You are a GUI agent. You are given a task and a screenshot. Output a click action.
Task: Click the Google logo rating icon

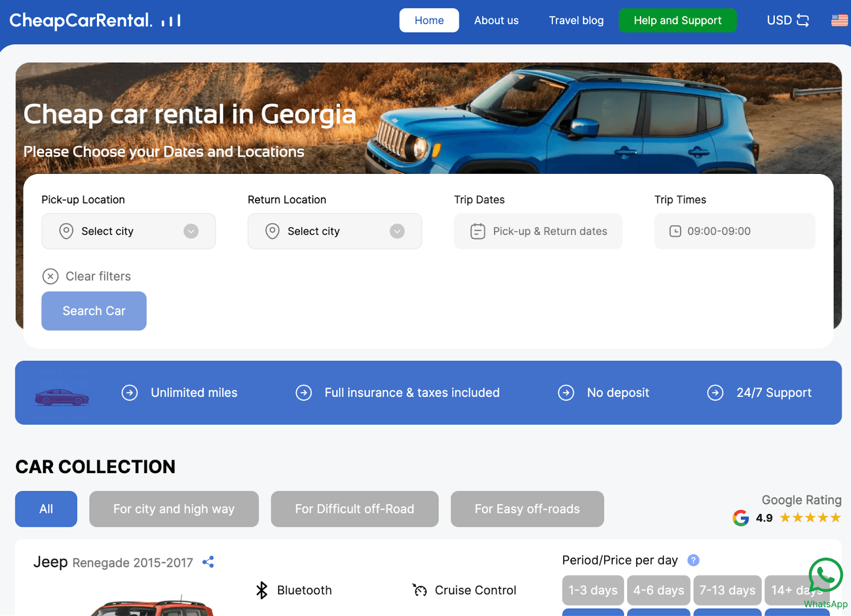[x=740, y=518]
